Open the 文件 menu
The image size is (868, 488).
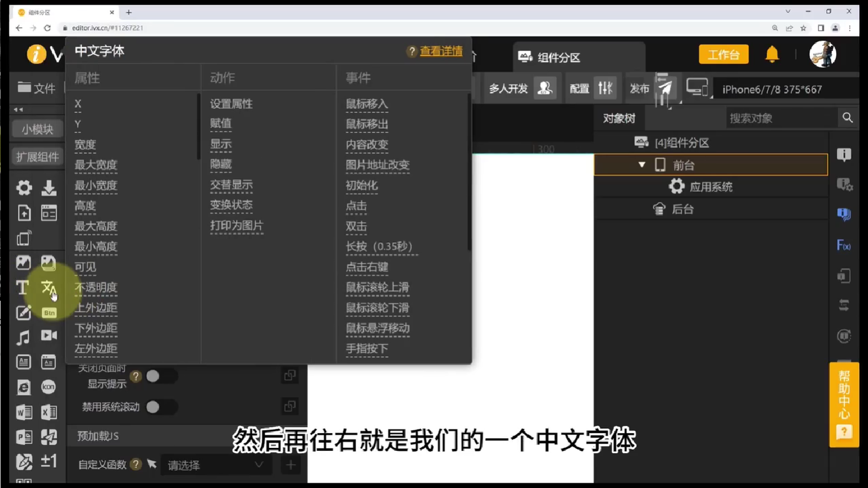pos(37,88)
